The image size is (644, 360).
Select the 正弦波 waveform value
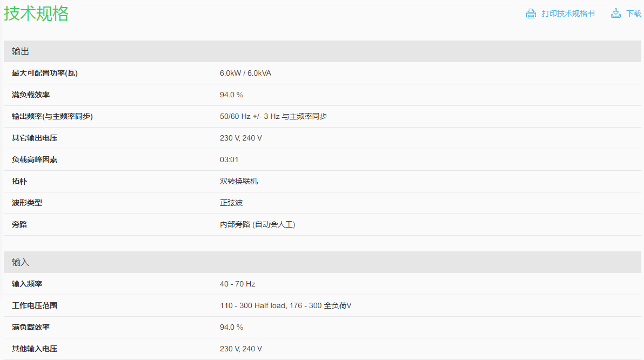231,203
